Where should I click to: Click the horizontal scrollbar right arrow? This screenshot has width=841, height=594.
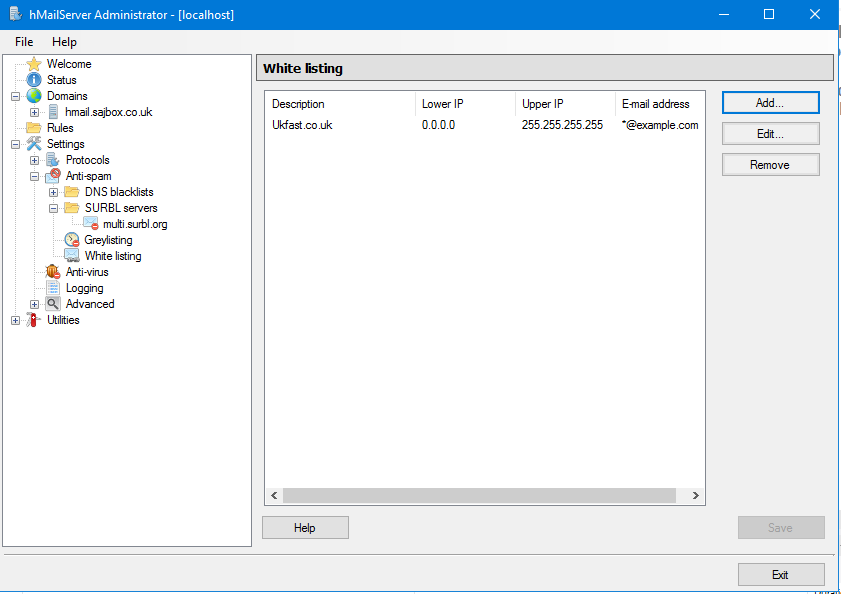(696, 495)
